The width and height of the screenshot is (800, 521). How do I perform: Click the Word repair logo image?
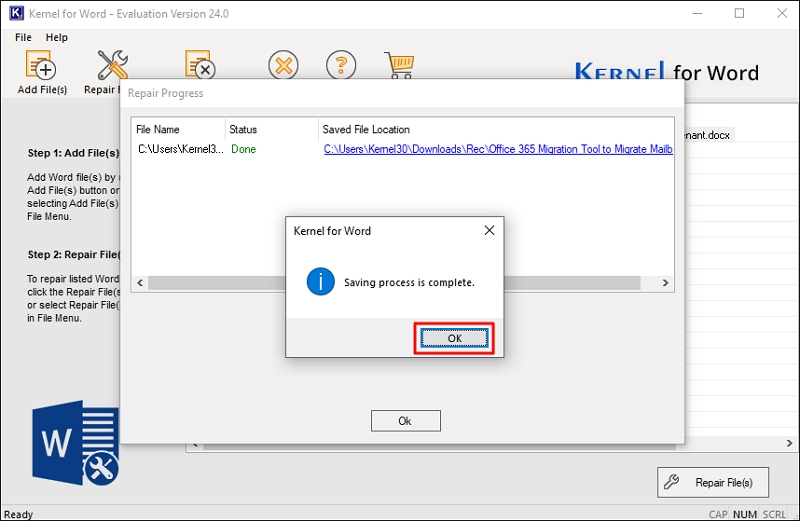click(76, 443)
